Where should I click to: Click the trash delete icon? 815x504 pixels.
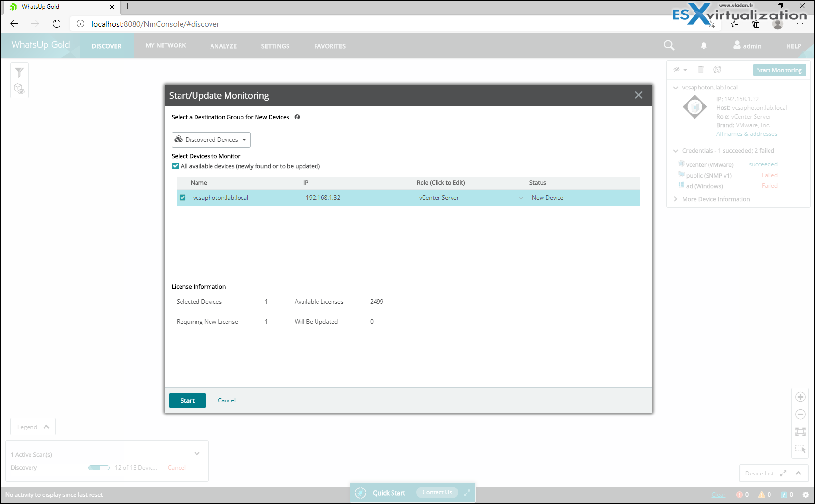tap(701, 70)
